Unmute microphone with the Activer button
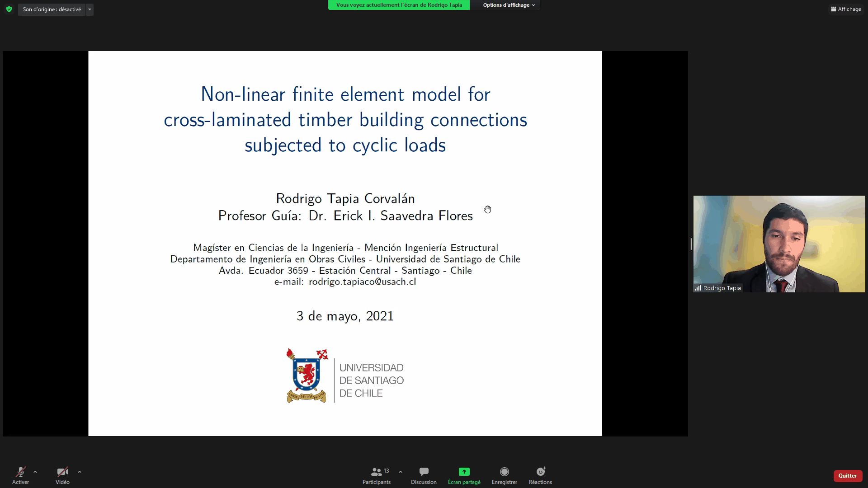This screenshot has width=868, height=488. click(x=20, y=476)
